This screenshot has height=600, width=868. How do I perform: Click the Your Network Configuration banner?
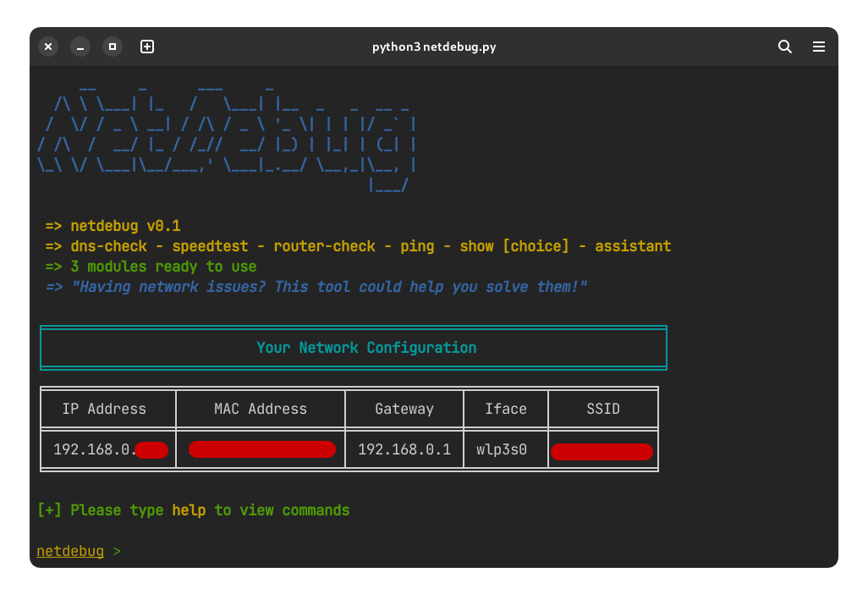(x=353, y=348)
